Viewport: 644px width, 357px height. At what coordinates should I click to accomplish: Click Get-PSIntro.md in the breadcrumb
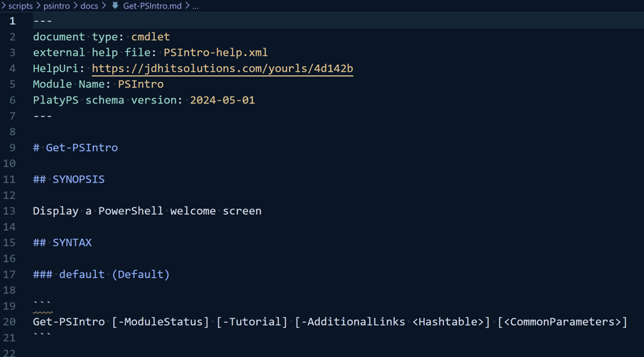click(x=152, y=6)
